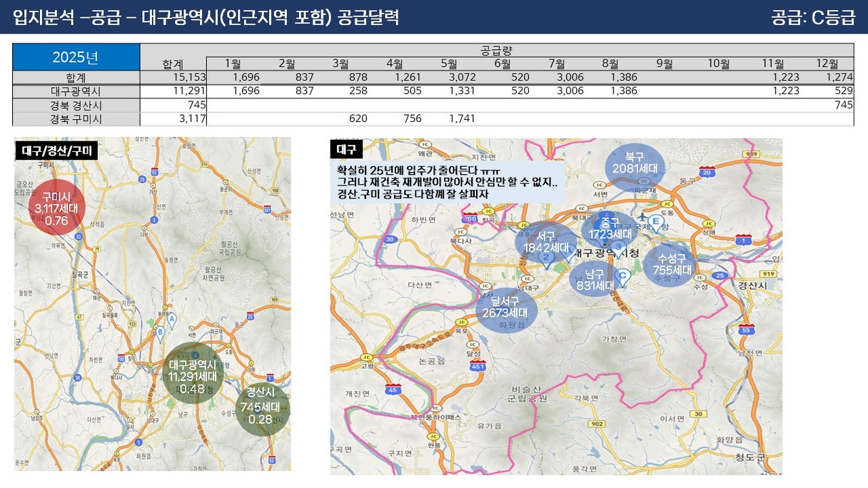The width and height of the screenshot is (868, 488).
Task: Click the route 20 highway shield
Action: point(707,172)
